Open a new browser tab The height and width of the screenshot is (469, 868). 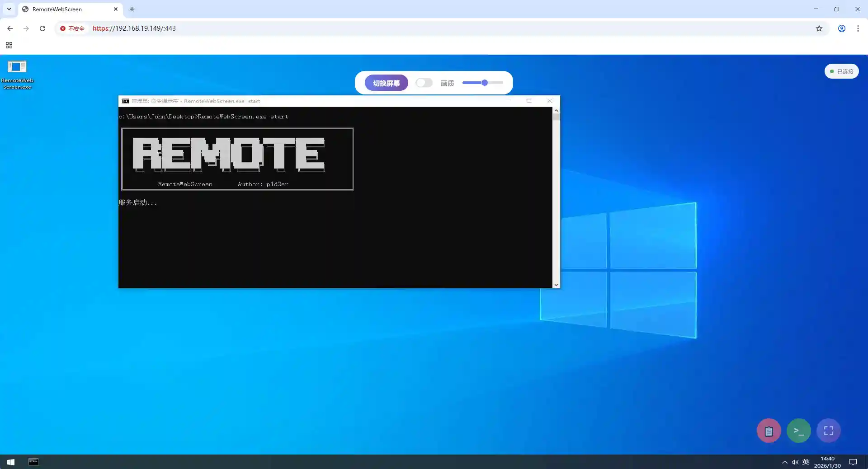coord(132,9)
